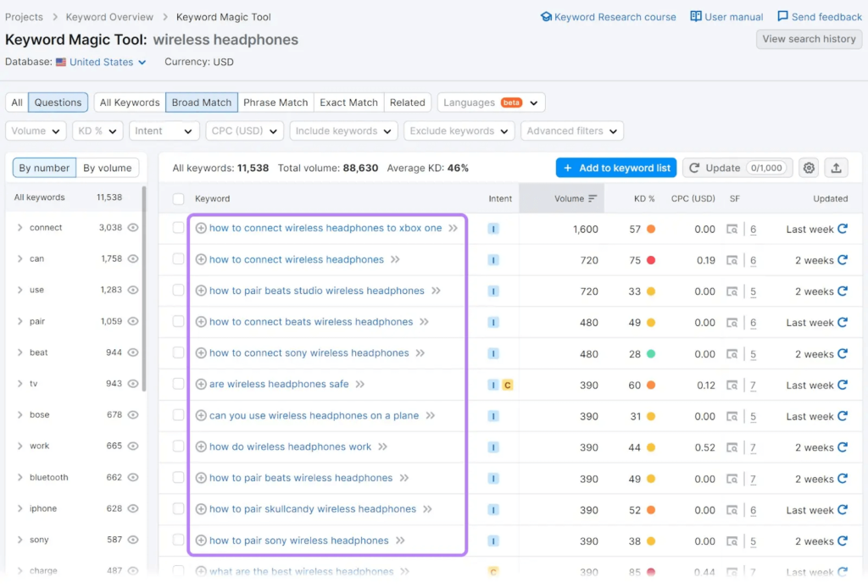Tick the select-all checkbox in table header
868x588 pixels.
178,199
